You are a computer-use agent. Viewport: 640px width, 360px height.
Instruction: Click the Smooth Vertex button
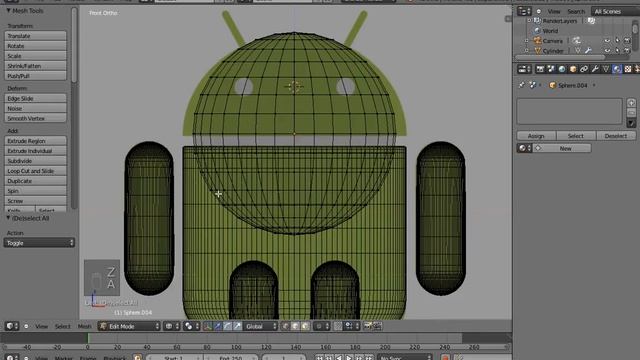tap(36, 118)
